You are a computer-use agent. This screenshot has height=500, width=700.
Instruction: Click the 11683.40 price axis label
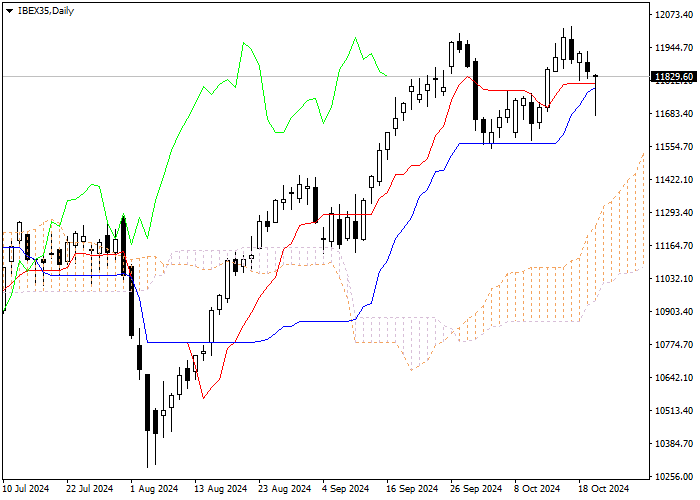click(674, 113)
